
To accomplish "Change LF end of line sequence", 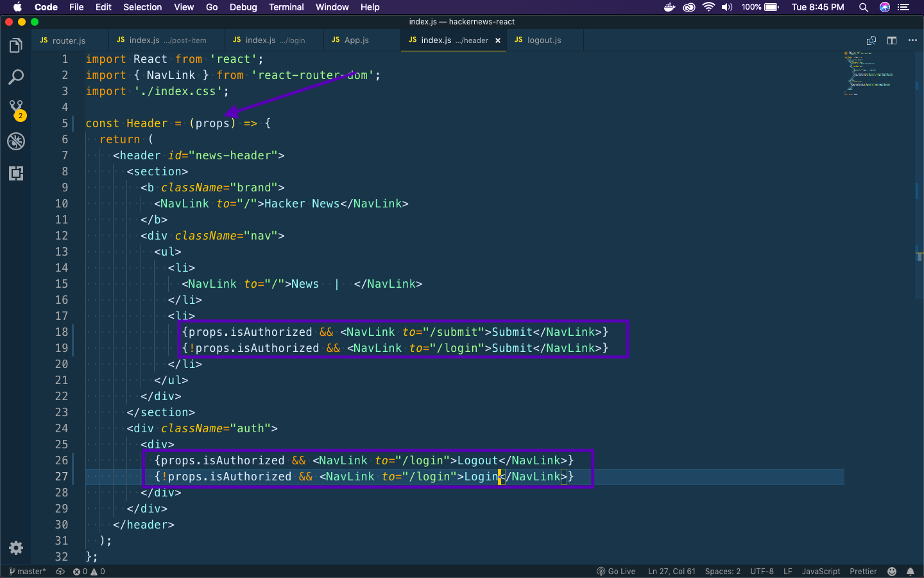I will [788, 572].
